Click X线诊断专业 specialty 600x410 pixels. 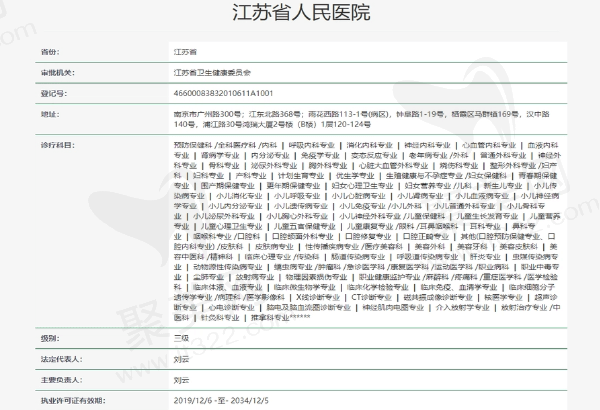tap(318, 297)
